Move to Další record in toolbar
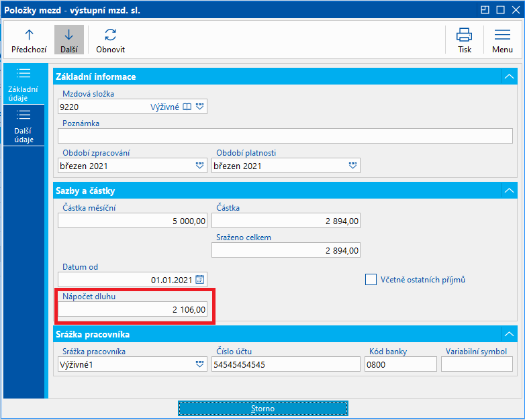 coord(69,40)
